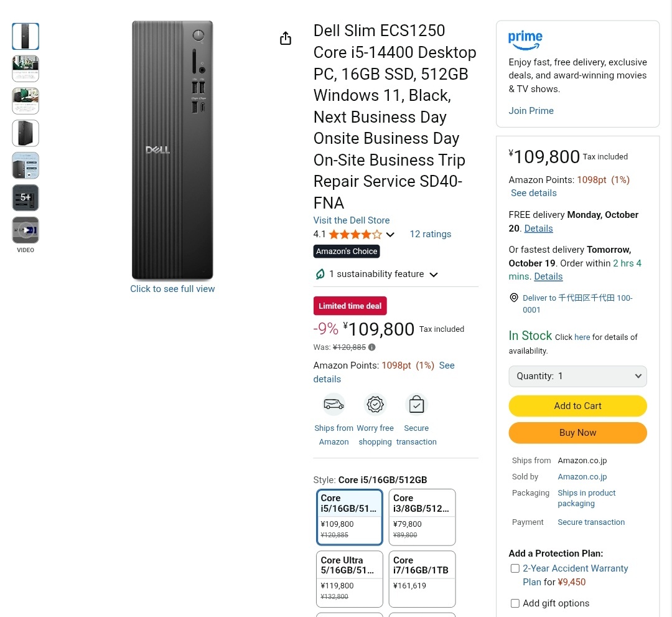Select the Core i7/16GB/1TB style option

pos(422,578)
